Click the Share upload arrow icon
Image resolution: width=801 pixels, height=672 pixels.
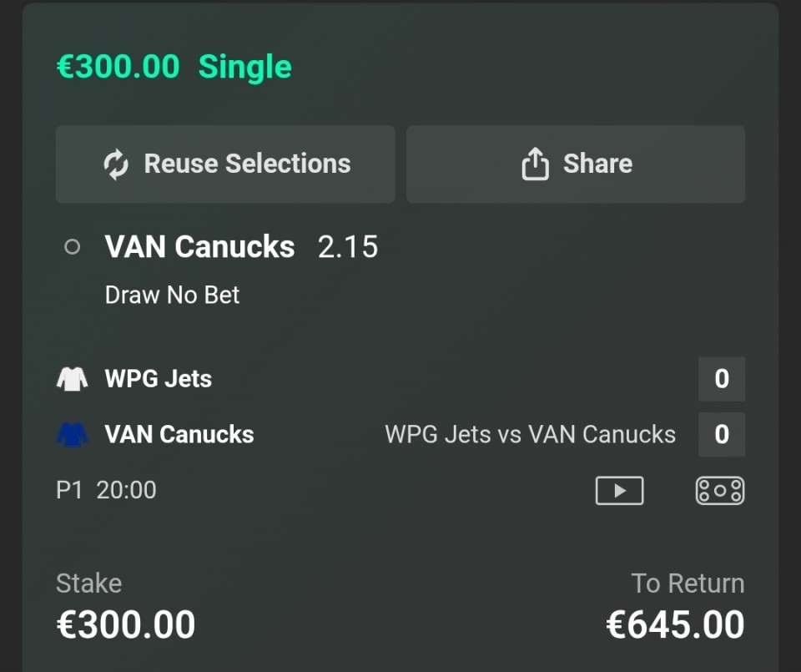(535, 164)
